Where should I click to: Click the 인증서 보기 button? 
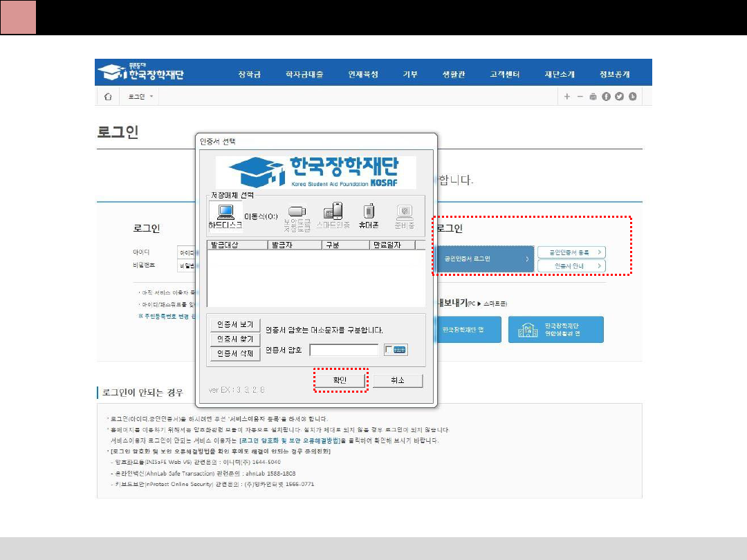235,325
